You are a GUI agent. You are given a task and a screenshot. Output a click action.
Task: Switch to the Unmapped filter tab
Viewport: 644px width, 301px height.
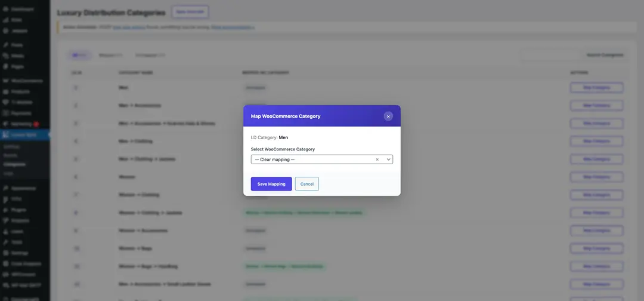coord(150,55)
